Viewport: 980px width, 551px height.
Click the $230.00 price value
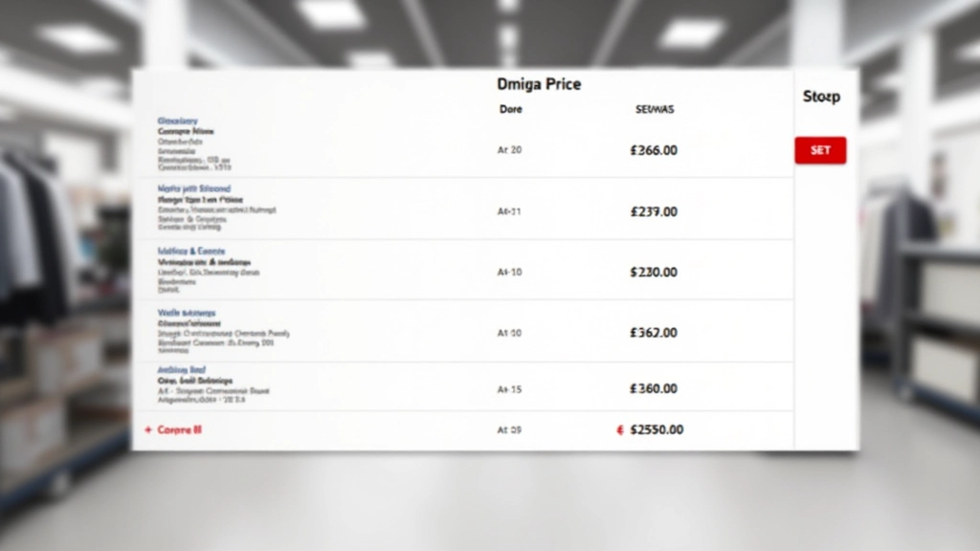point(654,273)
